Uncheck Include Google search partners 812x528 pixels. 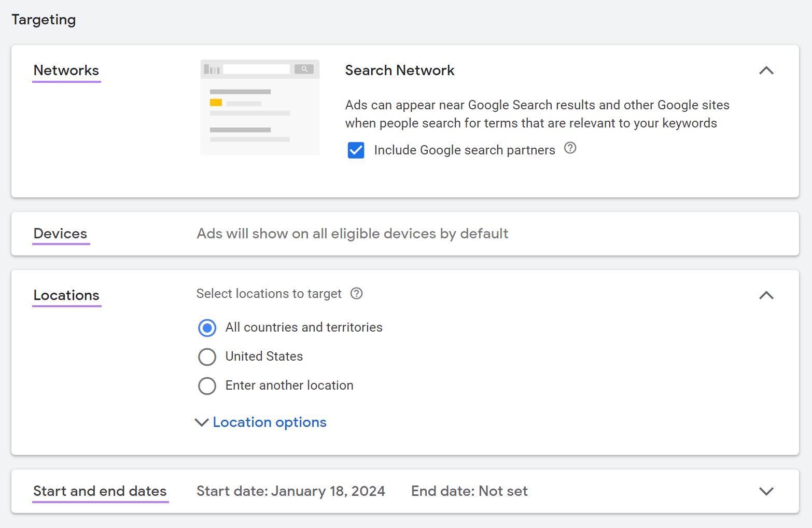pos(356,150)
